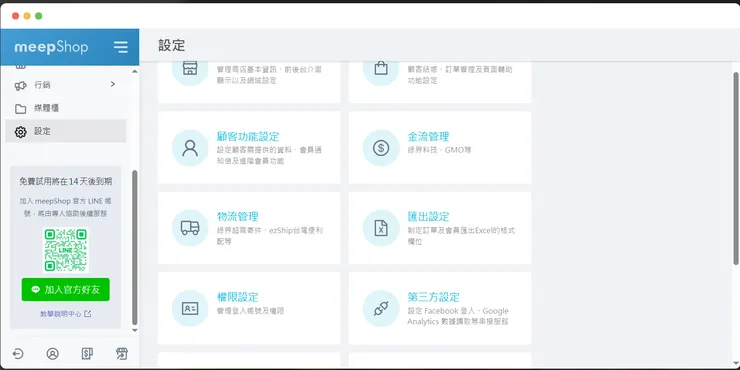This screenshot has width=740, height=370.
Task: Click the text 免費試用將在 14 天後到期
Action: coord(66,181)
